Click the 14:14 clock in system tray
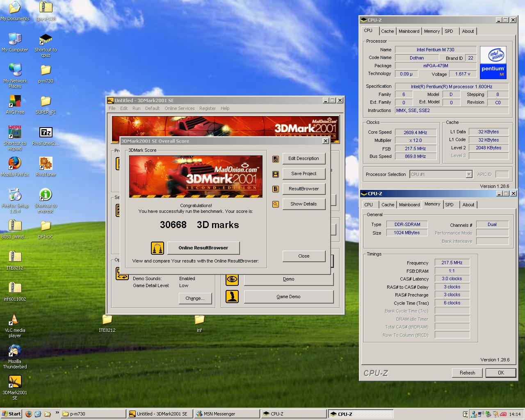Screen dimensions: 525x420 click(x=515, y=414)
